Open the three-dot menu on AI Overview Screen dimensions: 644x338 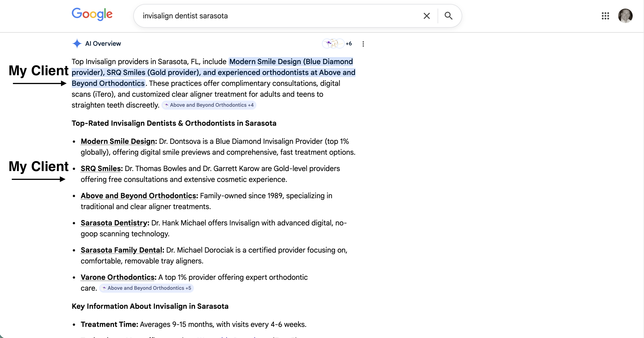click(x=363, y=43)
